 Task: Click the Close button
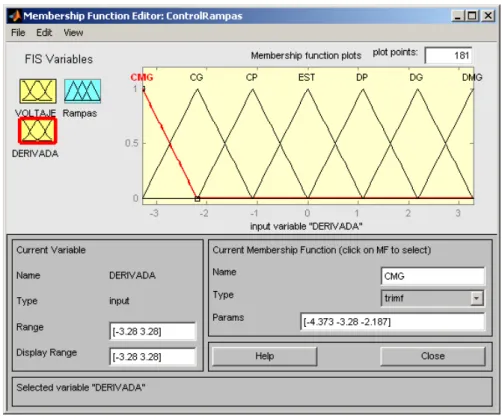[433, 356]
